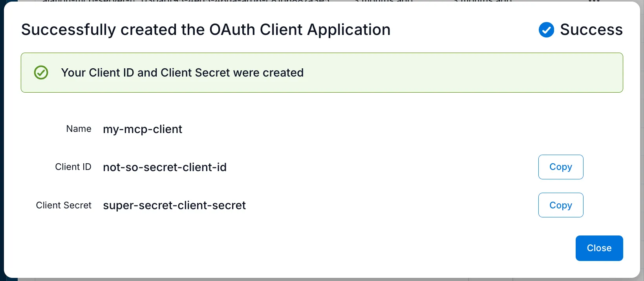
Task: Click the Copy button next to Client Secret
Action: click(x=560, y=205)
